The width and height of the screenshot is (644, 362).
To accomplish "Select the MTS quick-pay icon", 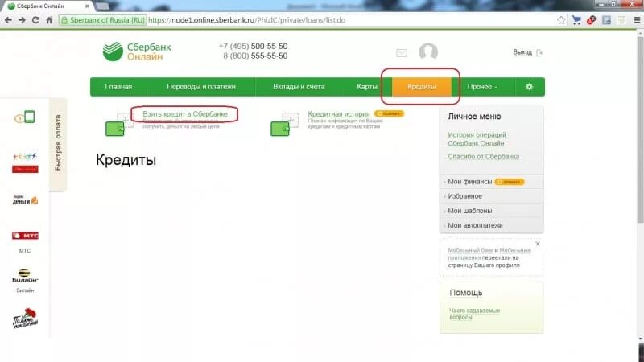I will [x=25, y=236].
